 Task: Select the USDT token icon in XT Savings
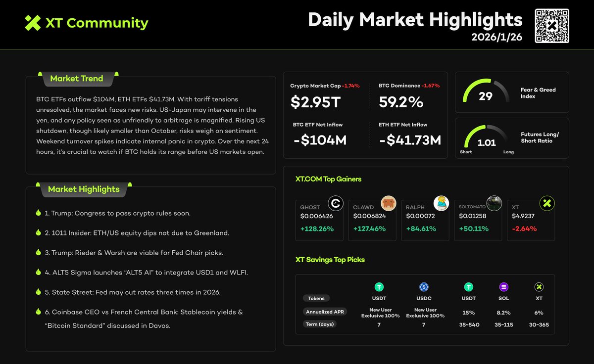(x=379, y=286)
